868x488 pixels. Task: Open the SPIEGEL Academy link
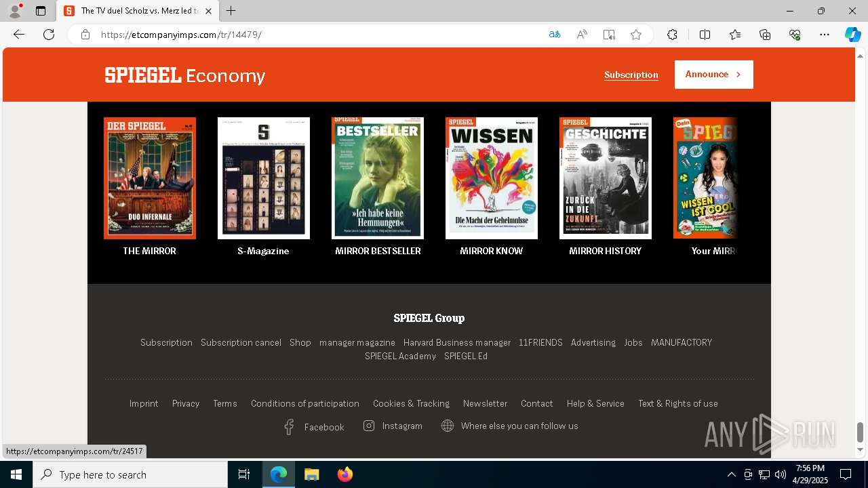point(400,356)
